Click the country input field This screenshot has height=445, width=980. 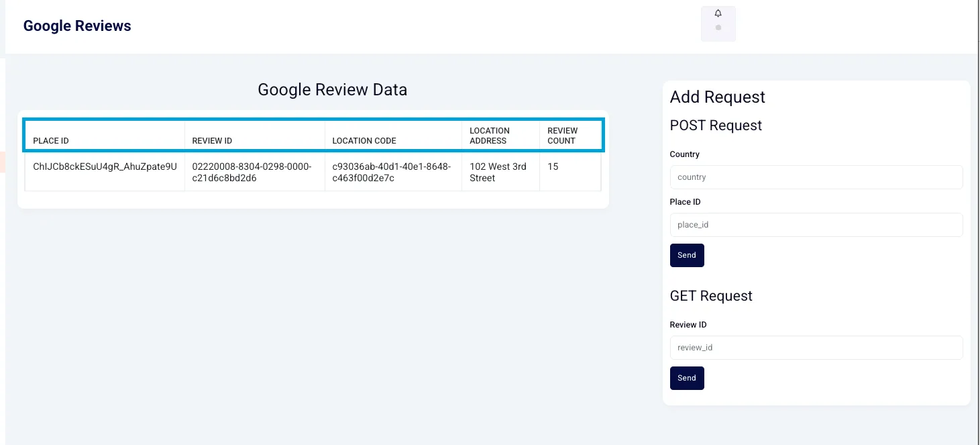(816, 177)
